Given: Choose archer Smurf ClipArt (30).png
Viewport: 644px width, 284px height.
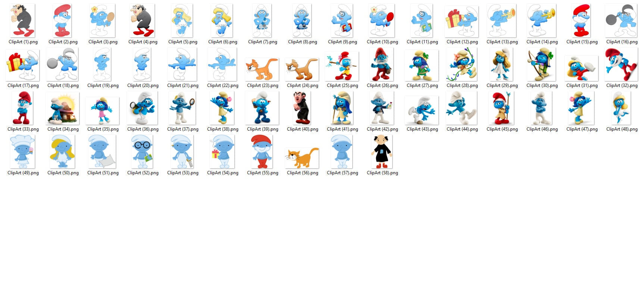Looking at the screenshot, I should 542,65.
